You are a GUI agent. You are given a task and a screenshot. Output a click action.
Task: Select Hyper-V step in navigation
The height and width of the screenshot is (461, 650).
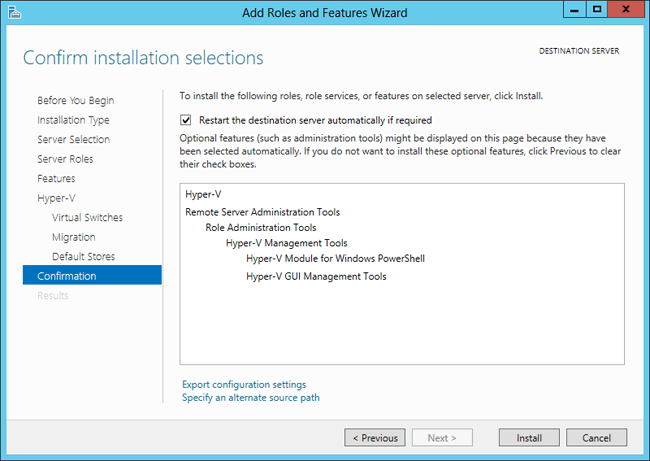click(55, 198)
